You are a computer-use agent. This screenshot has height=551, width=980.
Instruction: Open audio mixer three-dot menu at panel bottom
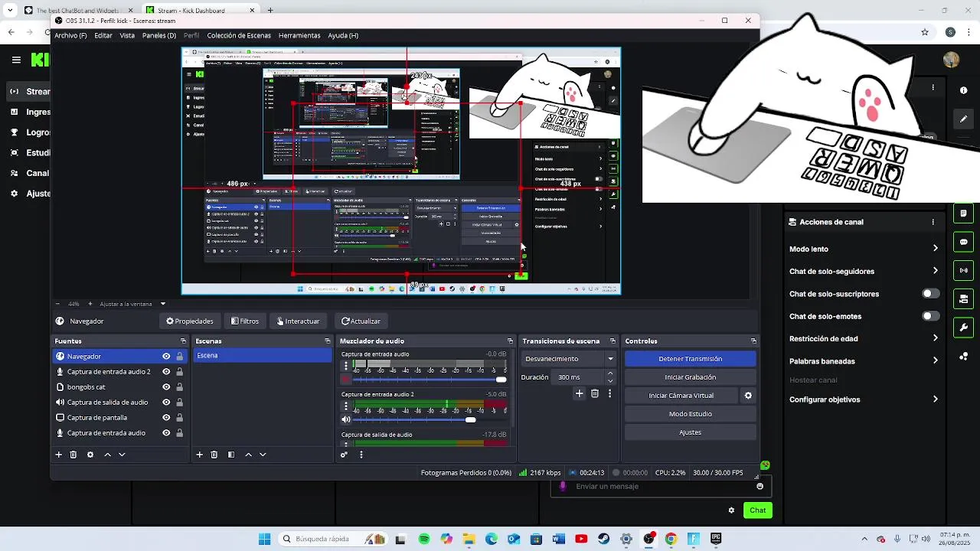pyautogui.click(x=361, y=455)
